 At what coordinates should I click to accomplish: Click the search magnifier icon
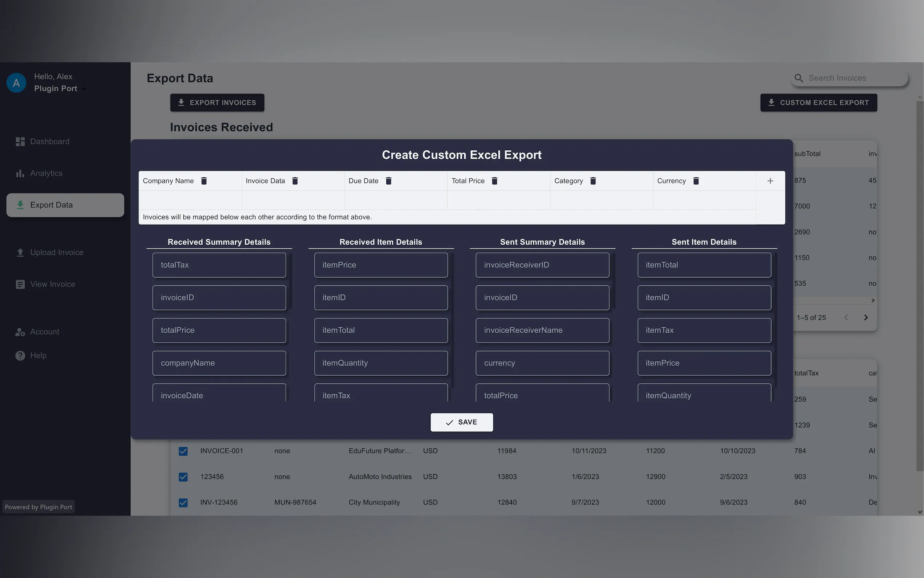click(798, 78)
